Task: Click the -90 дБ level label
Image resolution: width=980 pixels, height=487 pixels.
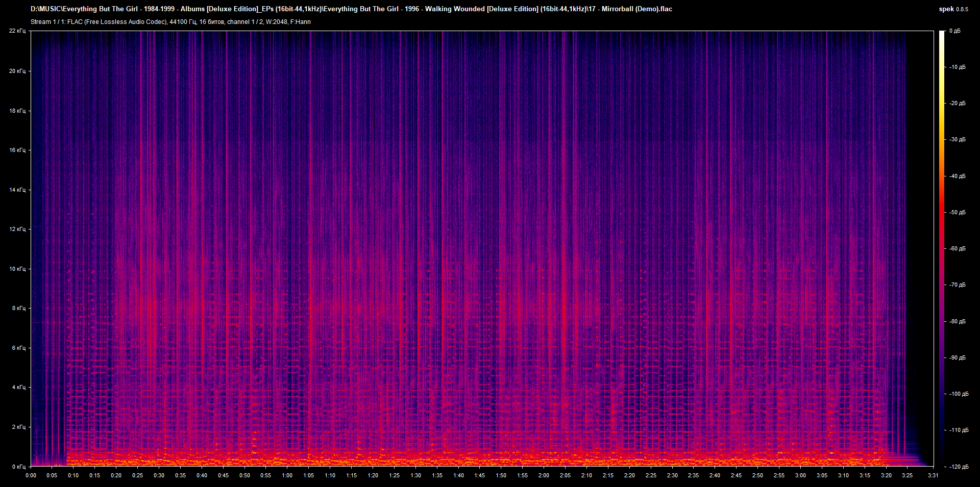Action: (958, 358)
